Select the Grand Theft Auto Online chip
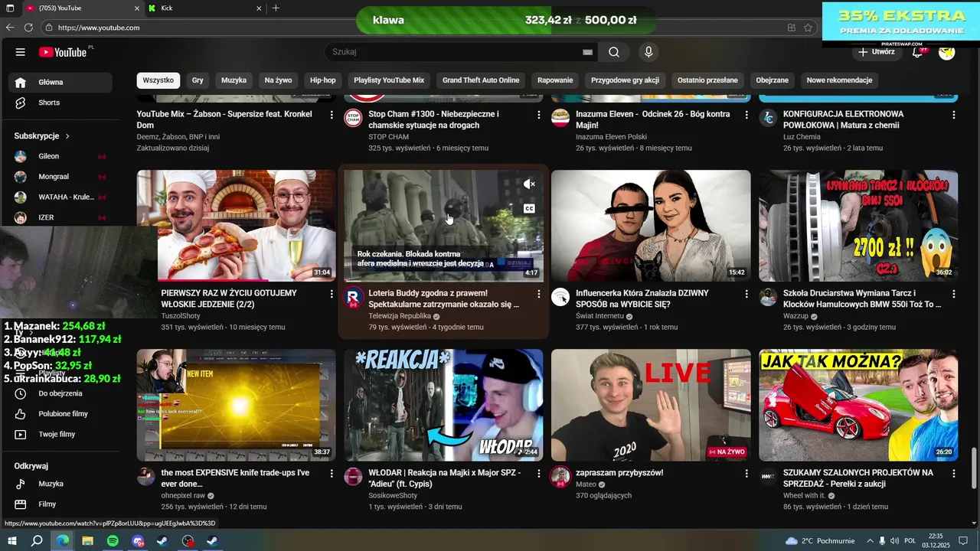 coord(481,80)
